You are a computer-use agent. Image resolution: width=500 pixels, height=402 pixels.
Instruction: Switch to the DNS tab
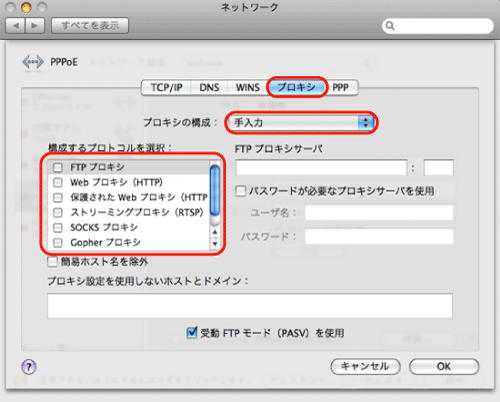point(209,88)
